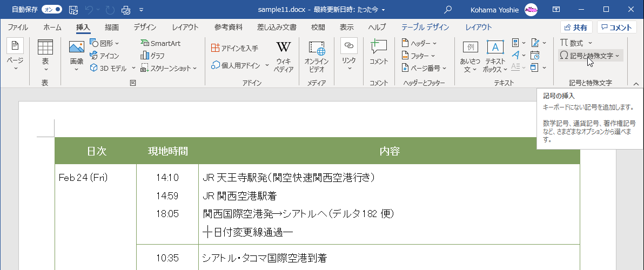Insert オンライン ビデオ
644x270 pixels.
click(317, 56)
